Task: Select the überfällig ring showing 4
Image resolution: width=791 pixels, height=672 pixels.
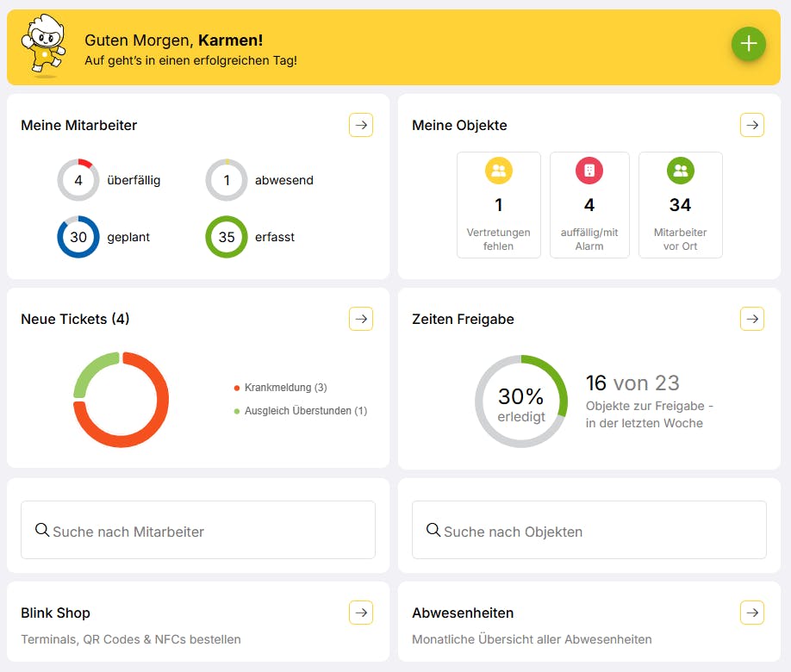Action: coord(78,181)
